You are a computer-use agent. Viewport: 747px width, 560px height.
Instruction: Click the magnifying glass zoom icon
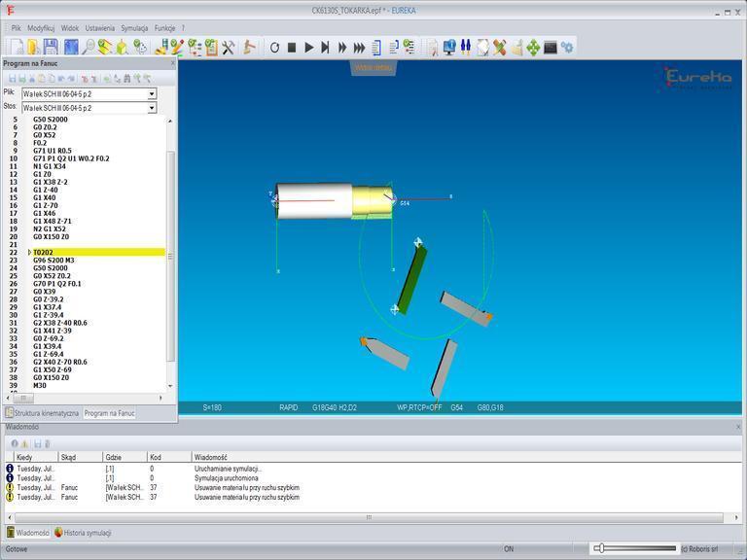pyautogui.click(x=89, y=47)
